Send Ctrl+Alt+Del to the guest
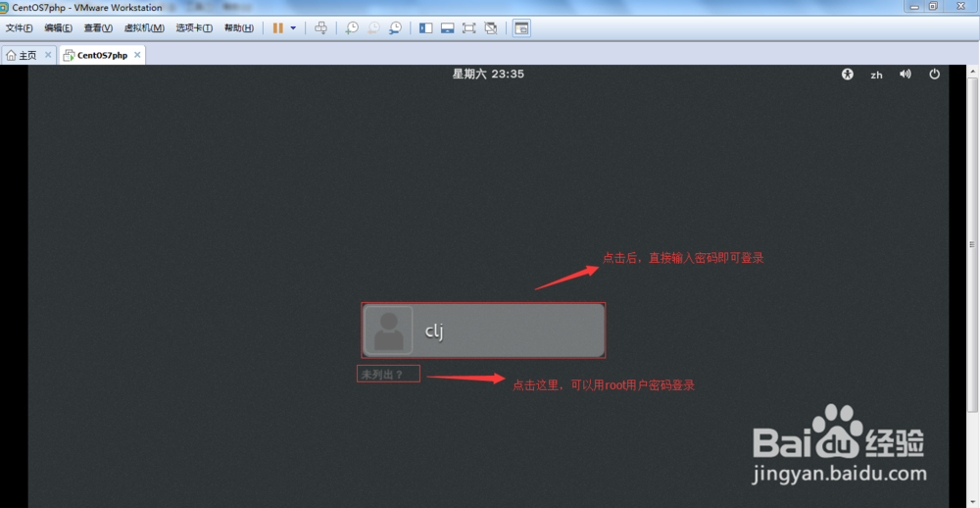 point(320,28)
